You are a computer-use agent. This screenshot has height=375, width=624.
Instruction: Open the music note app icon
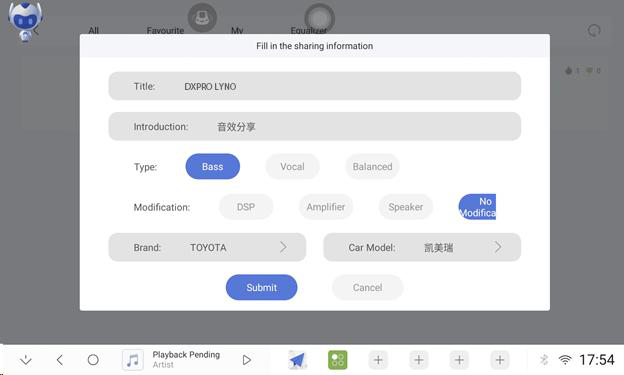click(x=133, y=360)
